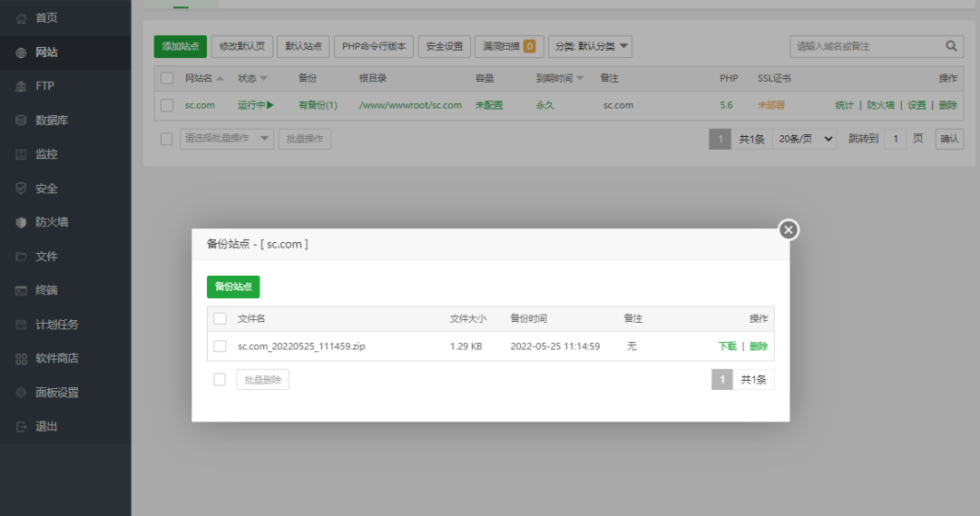980x516 pixels.
Task: Close the backup dialog with X icon
Action: pos(789,230)
